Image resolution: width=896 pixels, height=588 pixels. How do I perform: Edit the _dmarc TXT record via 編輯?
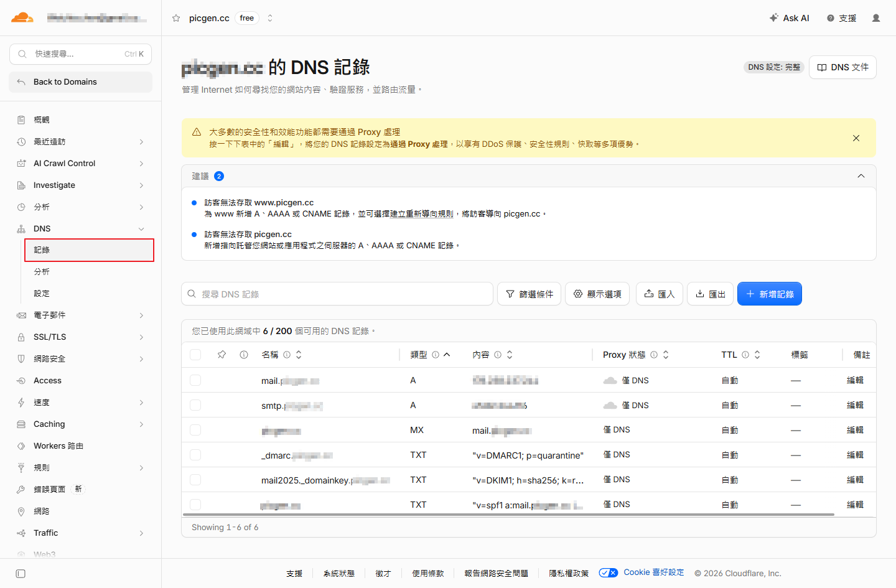coord(855,455)
